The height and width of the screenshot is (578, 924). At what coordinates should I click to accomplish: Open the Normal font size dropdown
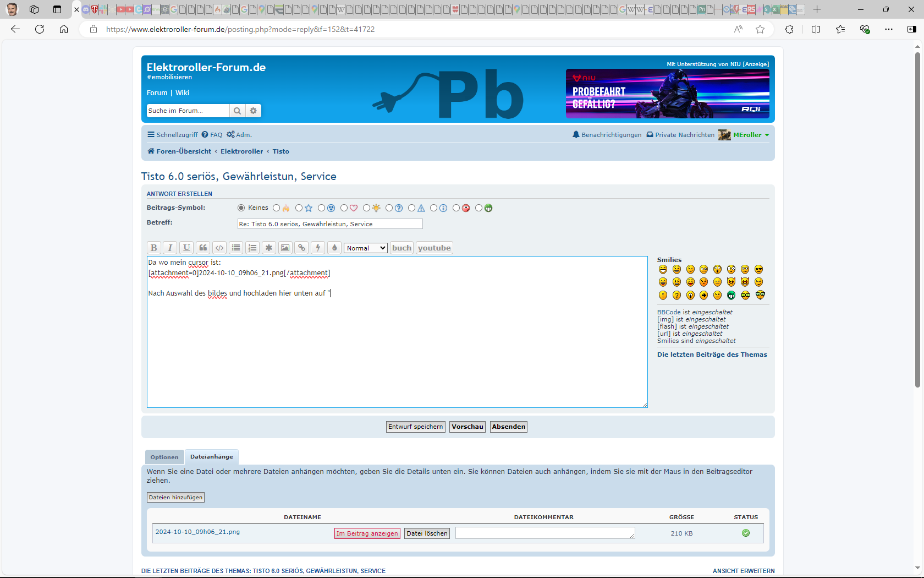point(366,248)
